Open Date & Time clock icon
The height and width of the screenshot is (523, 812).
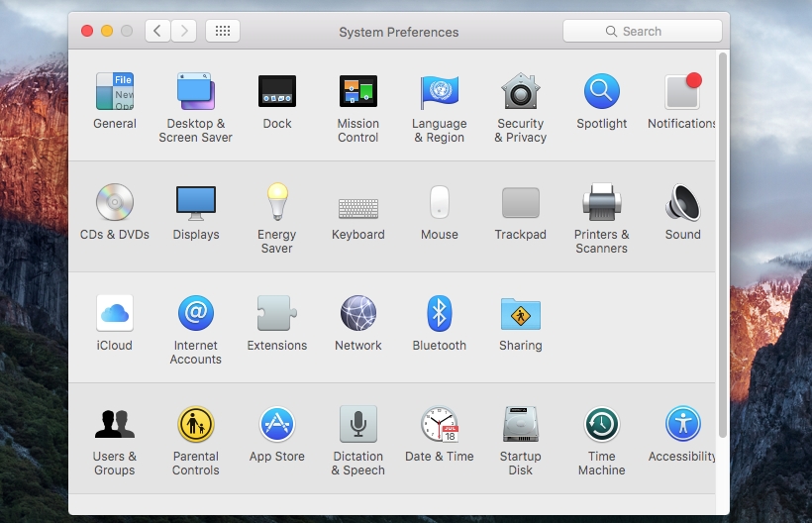click(x=439, y=424)
